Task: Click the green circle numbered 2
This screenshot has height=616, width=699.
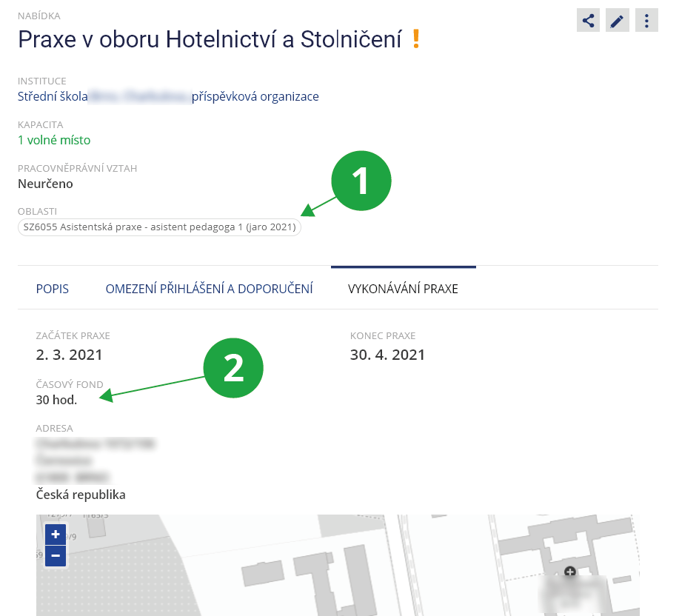Action: click(x=233, y=369)
